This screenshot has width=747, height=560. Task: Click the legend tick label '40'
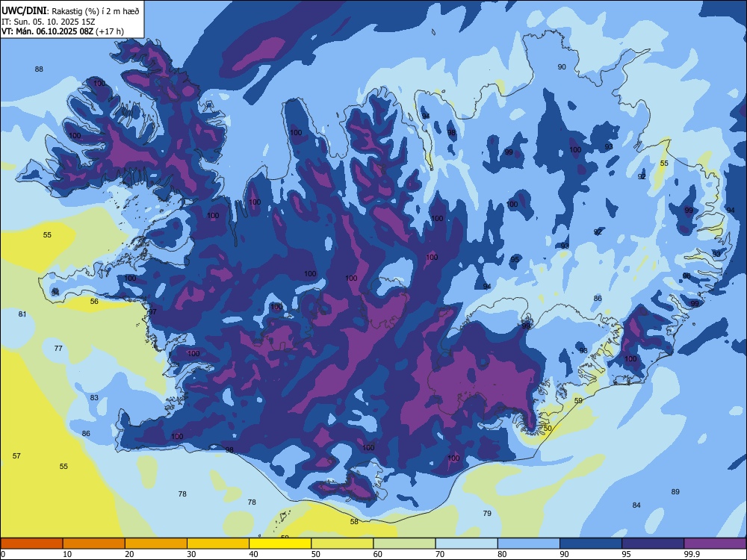[253, 554]
